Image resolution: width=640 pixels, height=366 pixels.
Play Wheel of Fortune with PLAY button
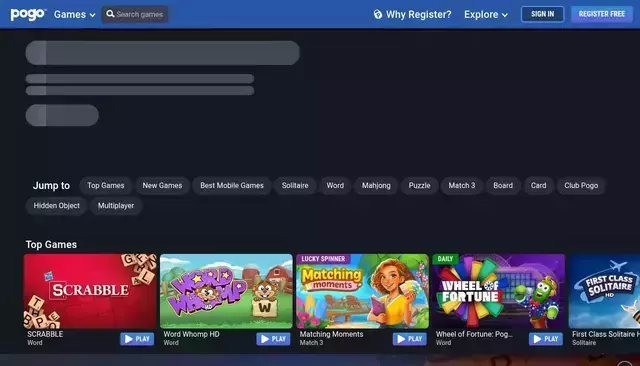(546, 339)
